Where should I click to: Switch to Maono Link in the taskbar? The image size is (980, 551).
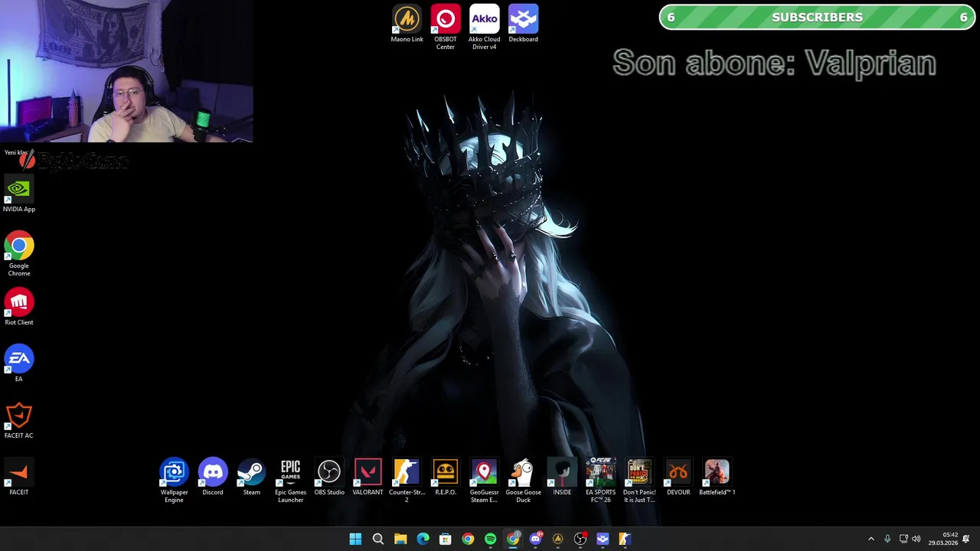[x=557, y=539]
